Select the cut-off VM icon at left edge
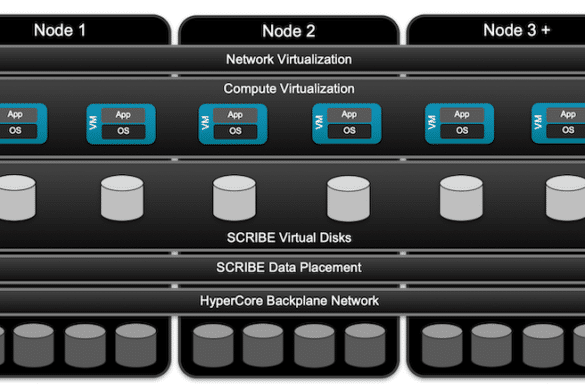 23,124
